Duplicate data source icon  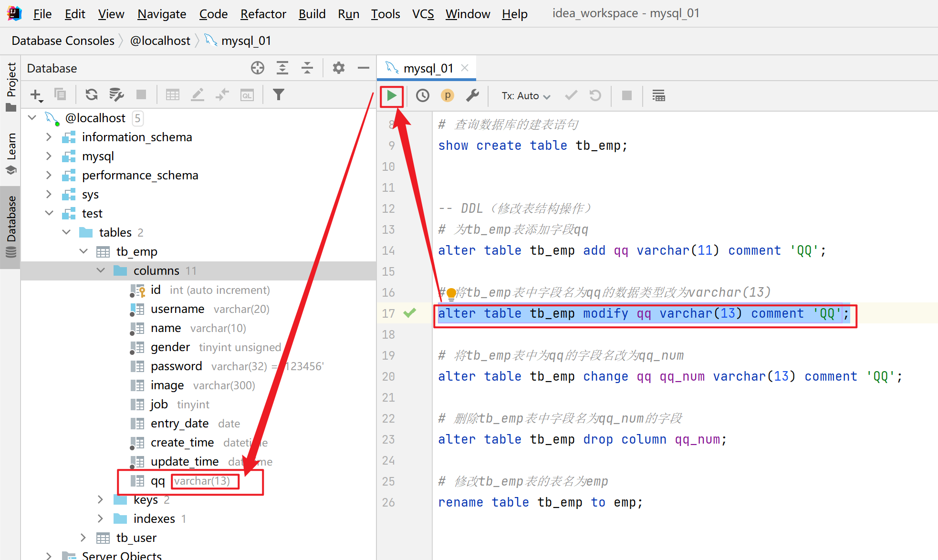pyautogui.click(x=60, y=94)
